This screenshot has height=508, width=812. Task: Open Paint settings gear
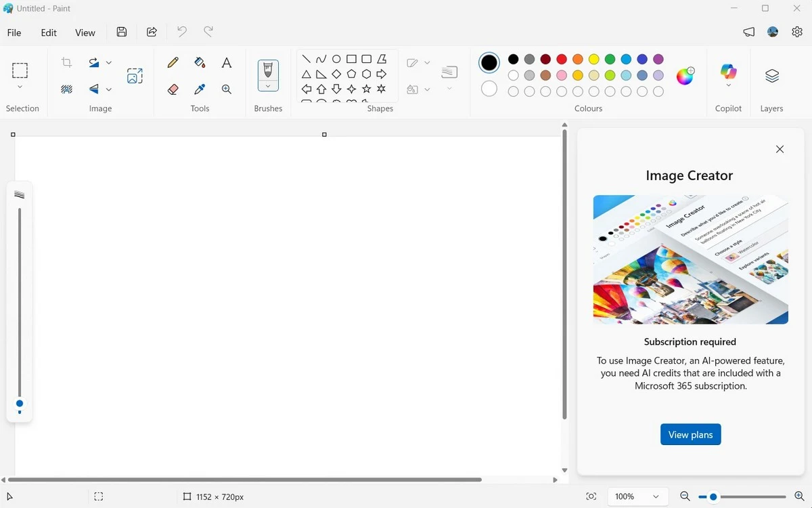797,32
